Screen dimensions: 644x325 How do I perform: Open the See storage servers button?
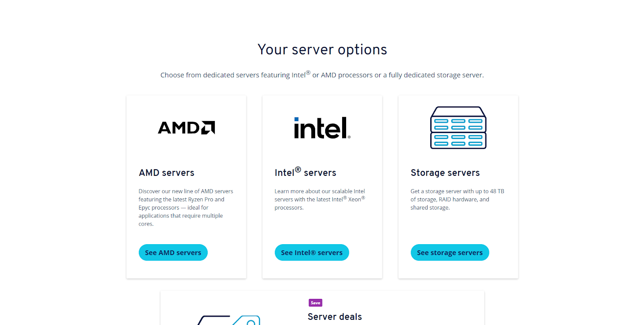(x=450, y=253)
